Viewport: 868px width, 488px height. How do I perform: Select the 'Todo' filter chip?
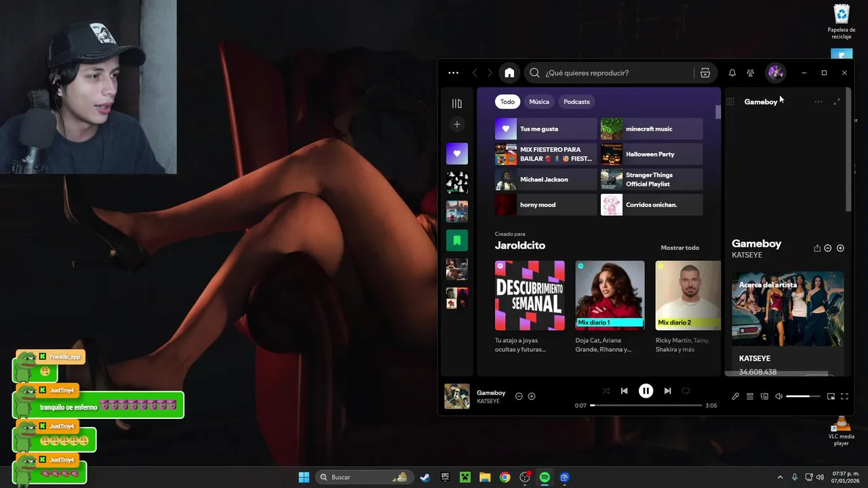coord(508,102)
